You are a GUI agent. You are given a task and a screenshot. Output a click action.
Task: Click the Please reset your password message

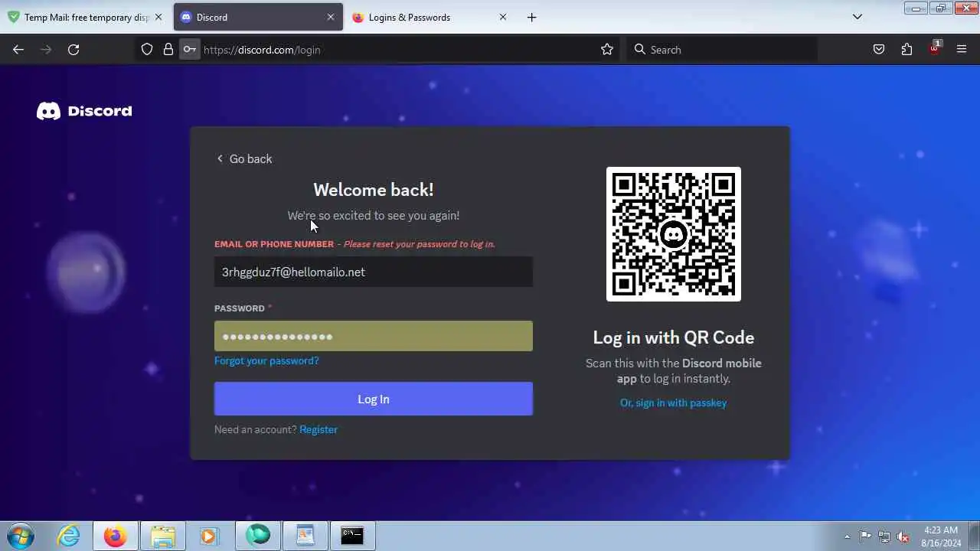419,244
